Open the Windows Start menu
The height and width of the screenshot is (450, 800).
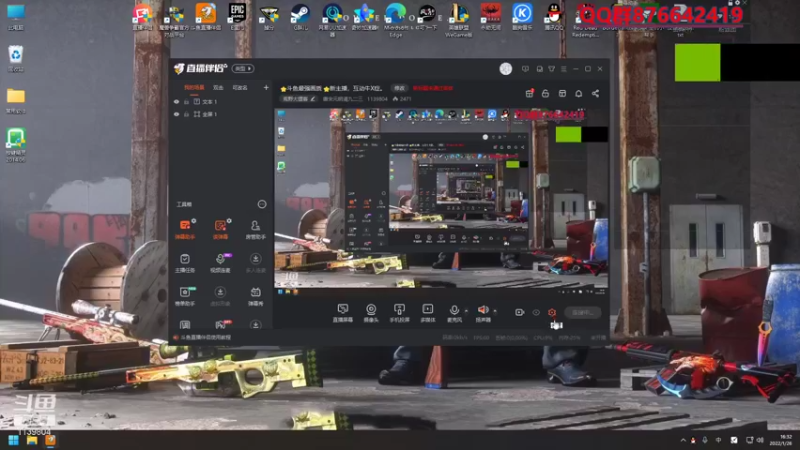click(x=13, y=440)
